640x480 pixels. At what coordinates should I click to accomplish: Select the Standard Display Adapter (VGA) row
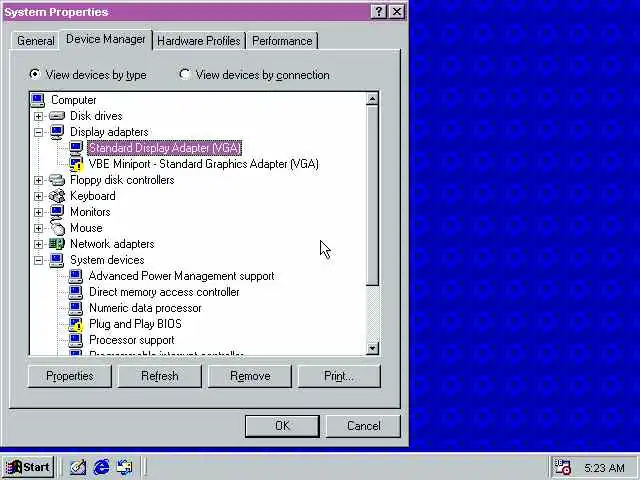click(x=164, y=148)
